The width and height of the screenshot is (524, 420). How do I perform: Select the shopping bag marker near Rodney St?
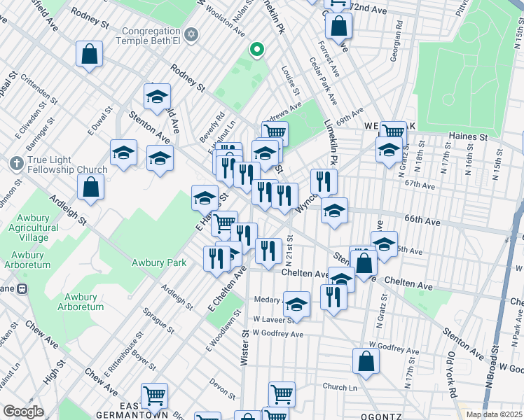click(89, 55)
